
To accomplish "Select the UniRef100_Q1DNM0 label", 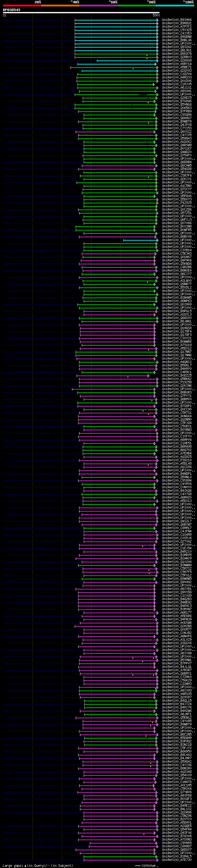I will pos(177,419).
